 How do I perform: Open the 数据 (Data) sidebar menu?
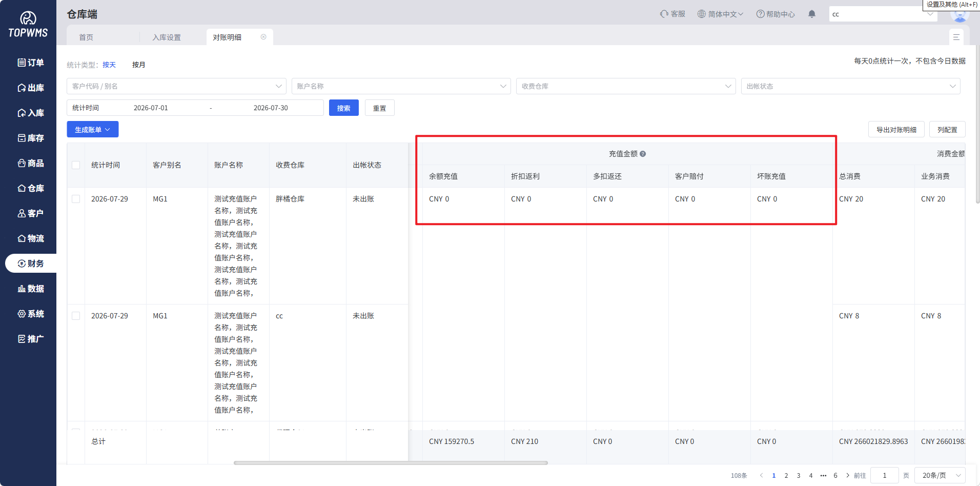30,289
